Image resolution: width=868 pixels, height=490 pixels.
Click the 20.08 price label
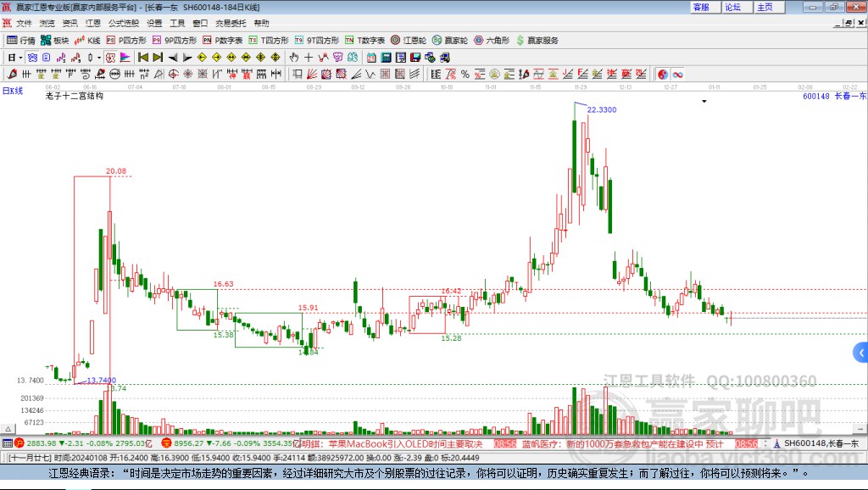point(116,171)
